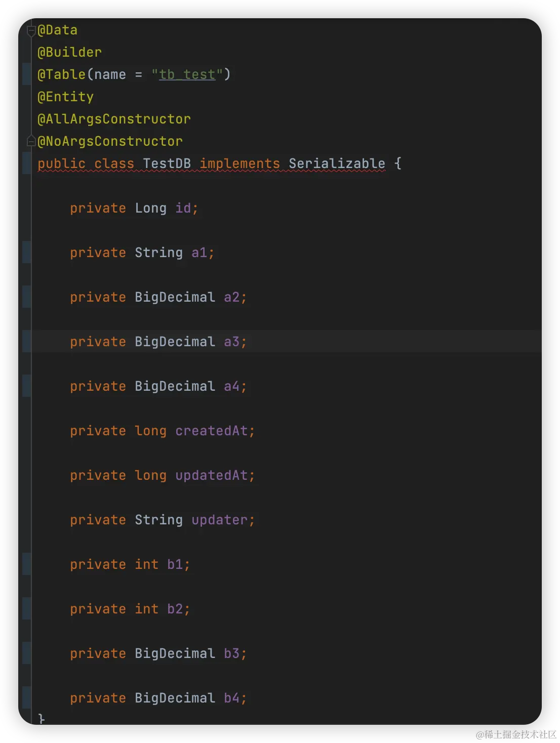
Task: Click the change marker beside the b2 line
Action: [27, 609]
